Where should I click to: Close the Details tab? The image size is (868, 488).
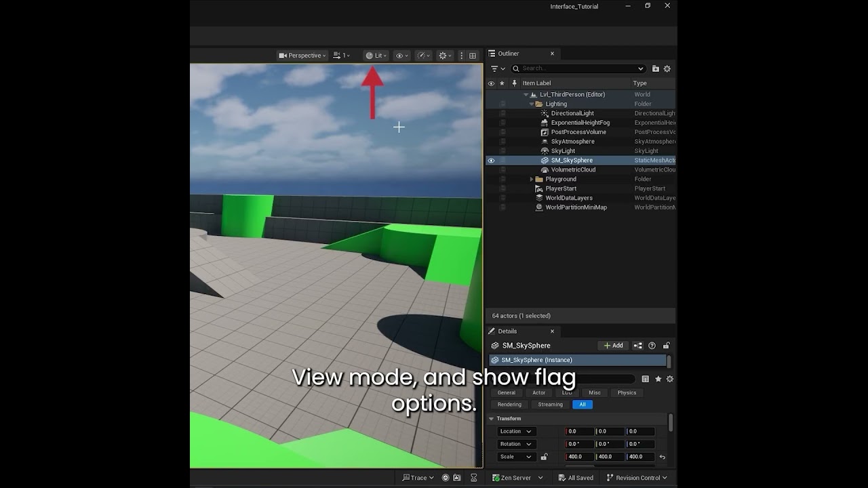tap(552, 331)
